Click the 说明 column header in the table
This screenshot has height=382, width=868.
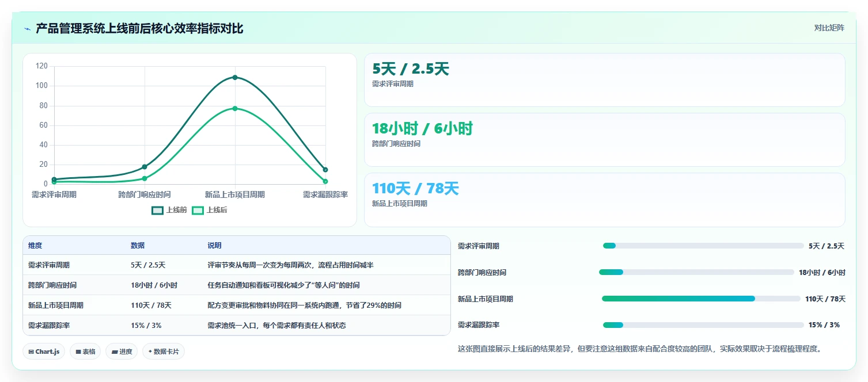point(214,246)
